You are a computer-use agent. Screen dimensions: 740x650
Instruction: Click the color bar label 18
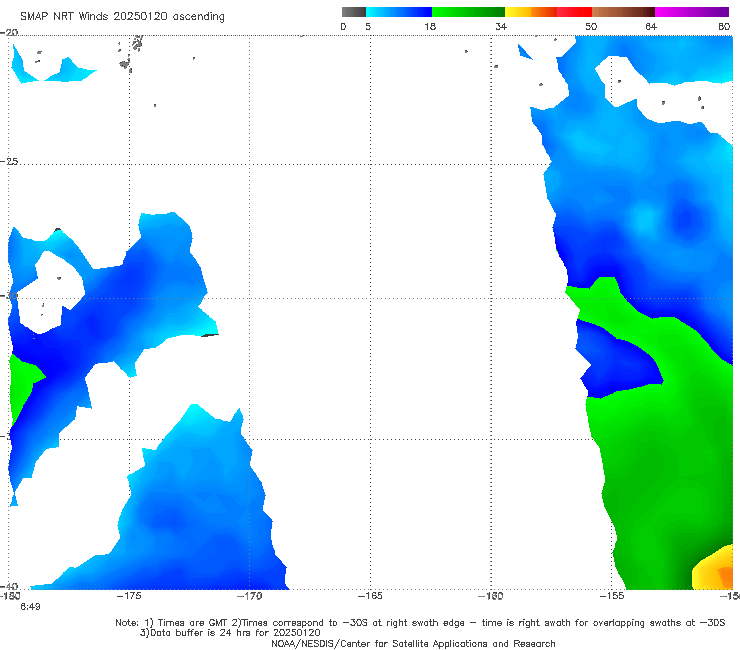pos(430,26)
